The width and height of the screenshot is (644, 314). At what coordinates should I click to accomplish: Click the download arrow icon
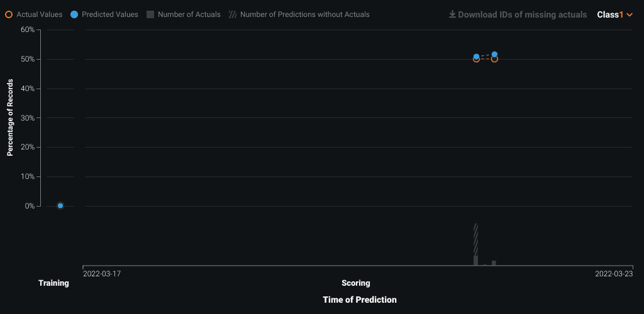[x=452, y=14]
